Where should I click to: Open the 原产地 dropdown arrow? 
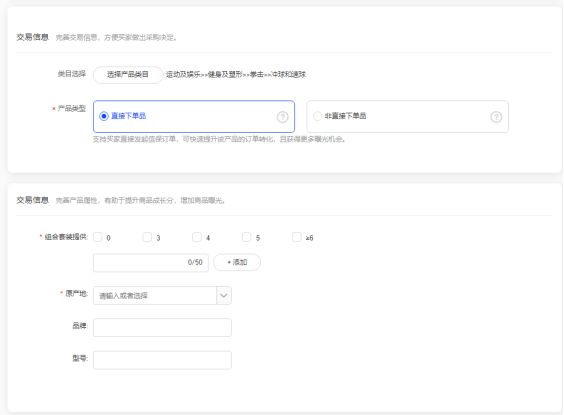[224, 296]
